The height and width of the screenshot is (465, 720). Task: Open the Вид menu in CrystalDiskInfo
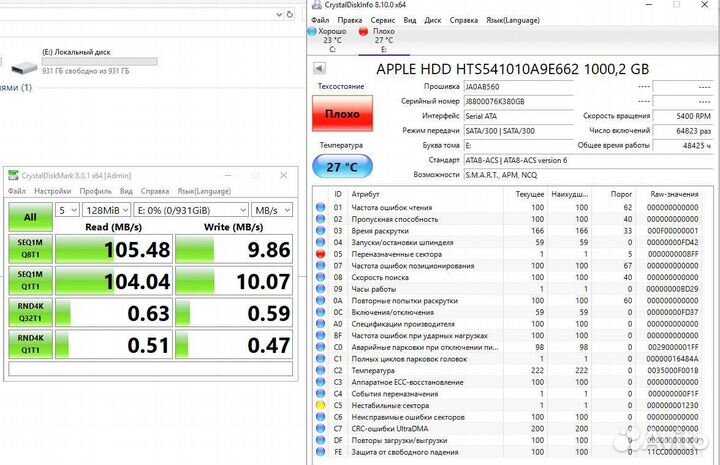point(410,20)
